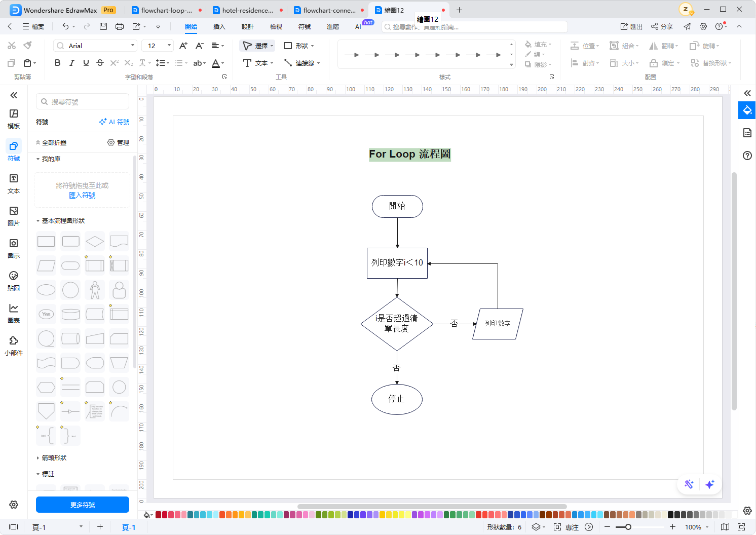Click the Print icon in quick toolbar
Viewport: 756px width, 535px height.
click(x=120, y=26)
